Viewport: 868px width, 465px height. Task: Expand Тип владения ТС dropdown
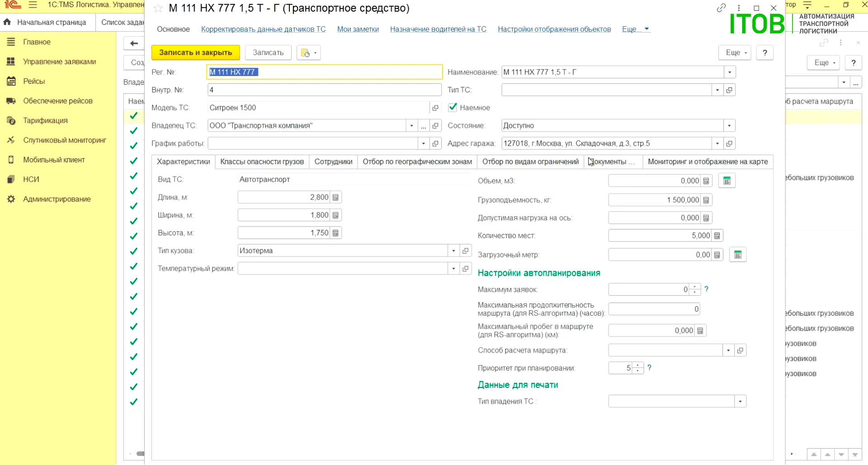coord(740,402)
